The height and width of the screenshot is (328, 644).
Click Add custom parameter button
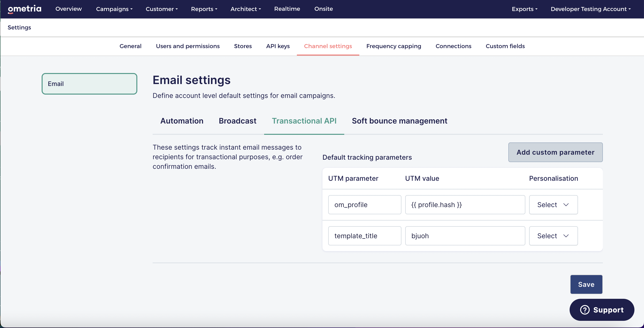point(555,152)
